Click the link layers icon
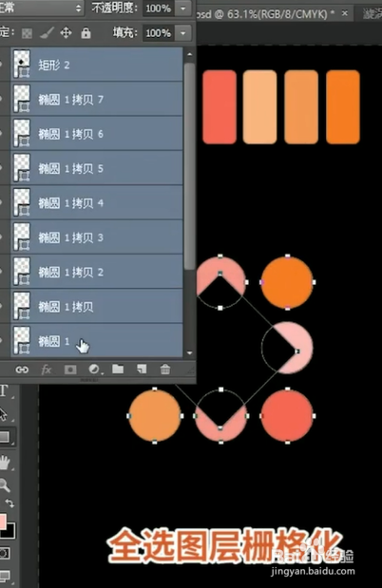 [22, 370]
